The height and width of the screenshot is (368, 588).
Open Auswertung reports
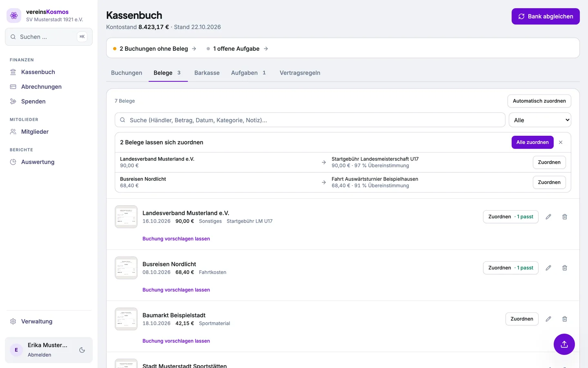49,162
